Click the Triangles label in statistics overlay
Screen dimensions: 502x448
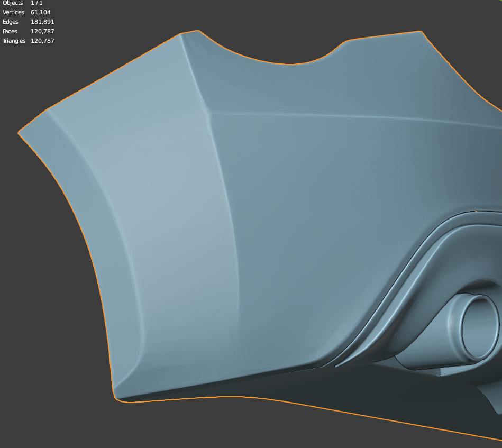coord(14,41)
